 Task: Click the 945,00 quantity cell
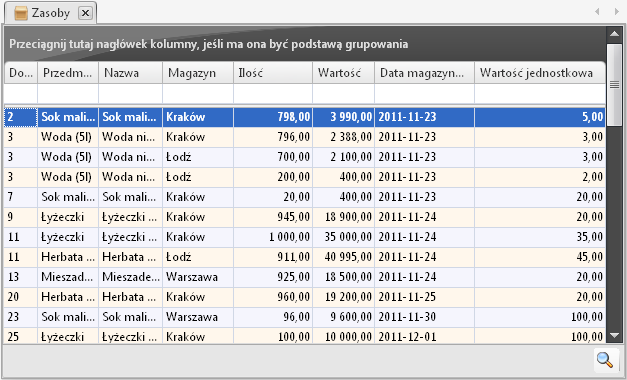(x=273, y=217)
